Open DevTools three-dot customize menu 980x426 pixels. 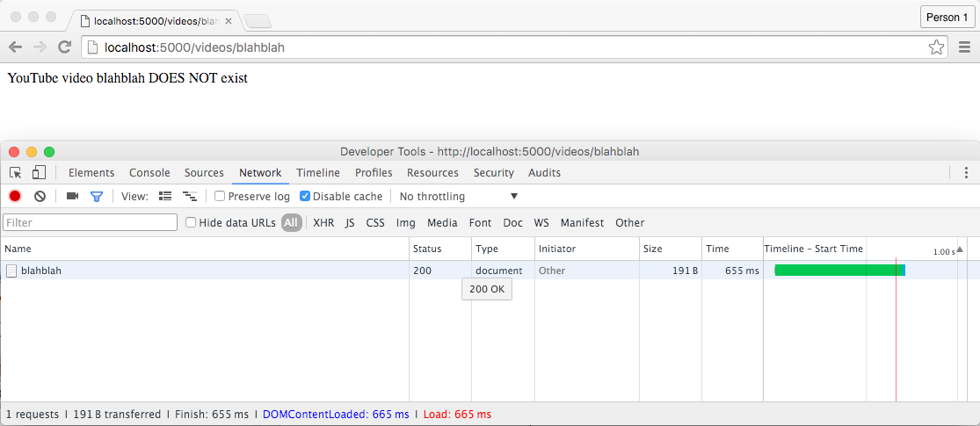point(966,173)
